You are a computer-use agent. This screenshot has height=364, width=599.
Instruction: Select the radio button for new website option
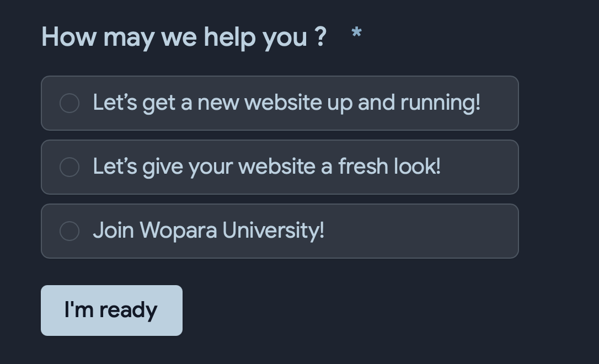(x=69, y=103)
